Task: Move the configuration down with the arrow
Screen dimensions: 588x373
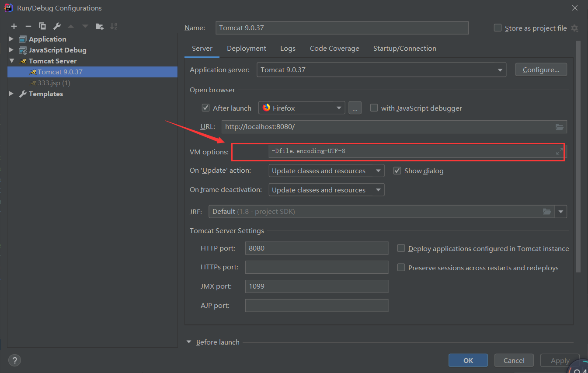Action: (85, 26)
